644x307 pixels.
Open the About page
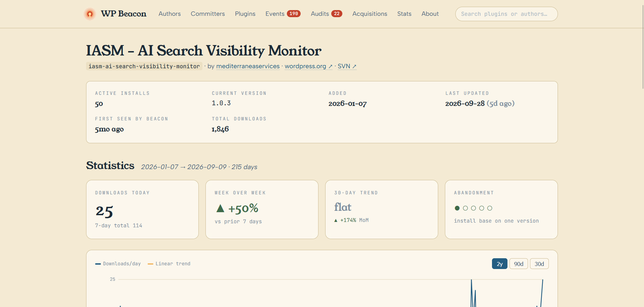tap(430, 14)
